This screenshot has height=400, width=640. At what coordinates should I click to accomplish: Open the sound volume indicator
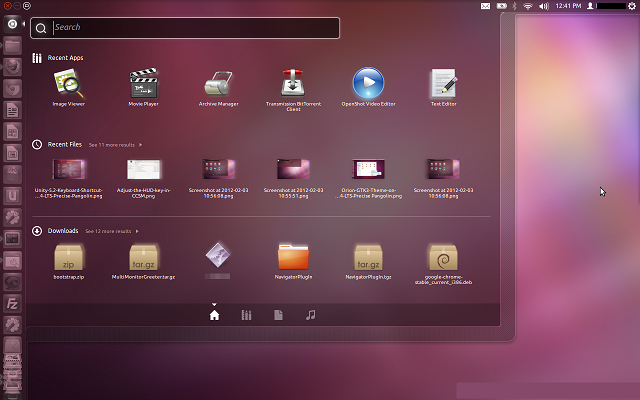pos(545,6)
